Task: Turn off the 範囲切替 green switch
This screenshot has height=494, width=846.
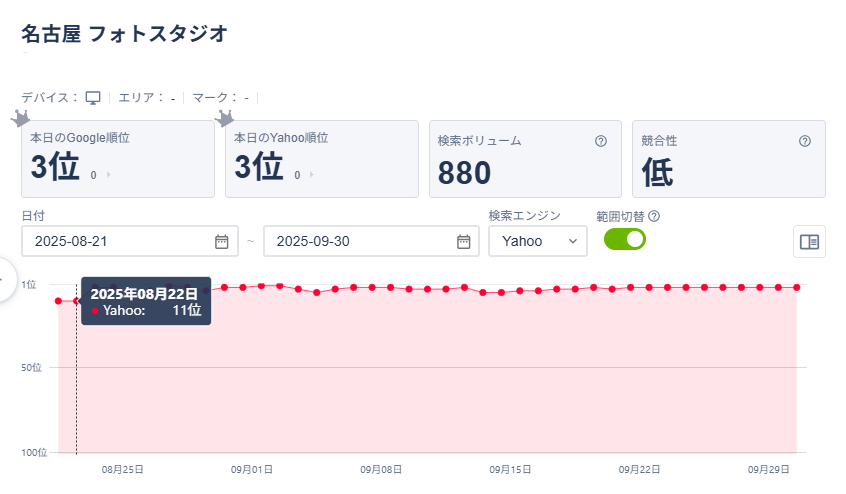Action: pyautogui.click(x=625, y=240)
